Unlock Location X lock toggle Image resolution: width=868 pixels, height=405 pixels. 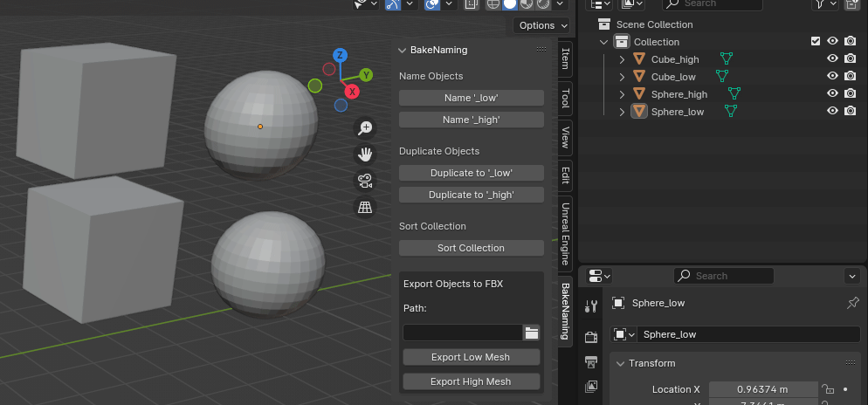pos(828,389)
